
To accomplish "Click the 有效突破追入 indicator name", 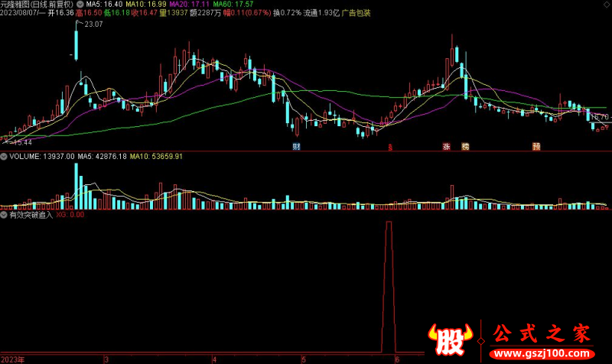I will pos(31,215).
